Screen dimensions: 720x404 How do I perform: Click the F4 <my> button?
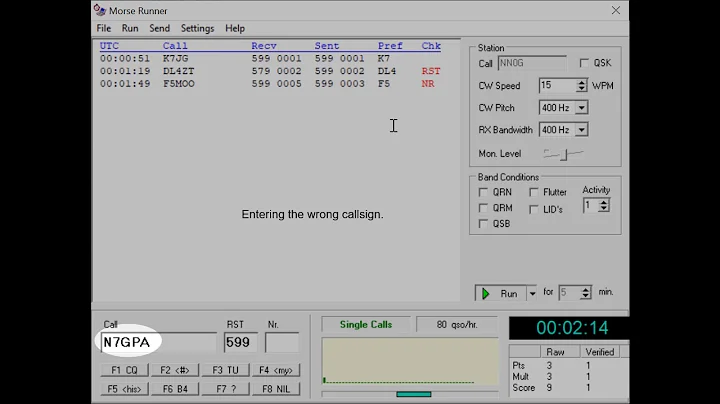pos(276,370)
